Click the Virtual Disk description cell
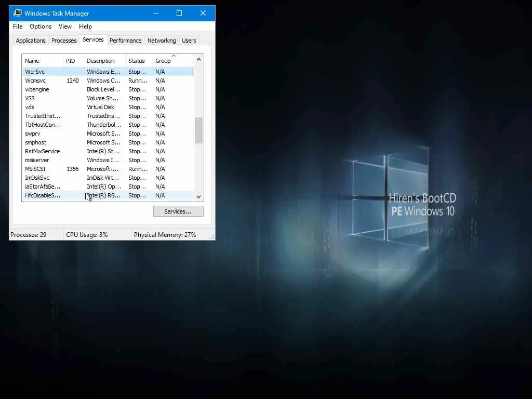Image resolution: width=532 pixels, height=399 pixels. click(100, 107)
